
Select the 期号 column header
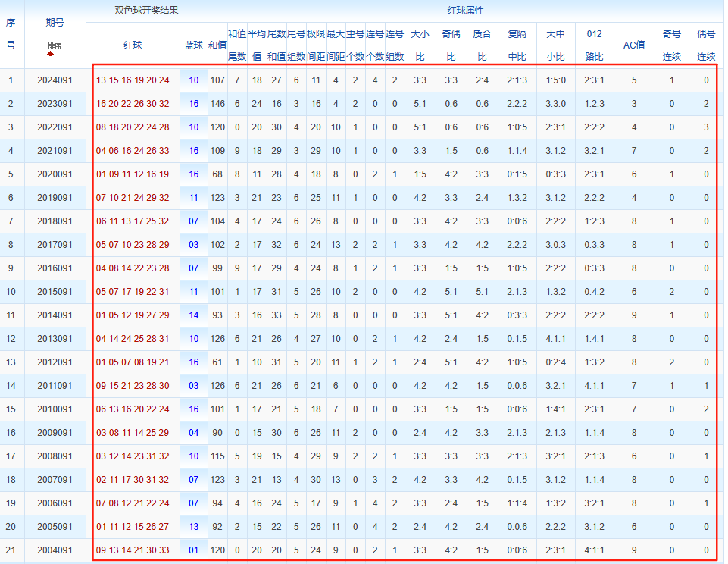55,23
